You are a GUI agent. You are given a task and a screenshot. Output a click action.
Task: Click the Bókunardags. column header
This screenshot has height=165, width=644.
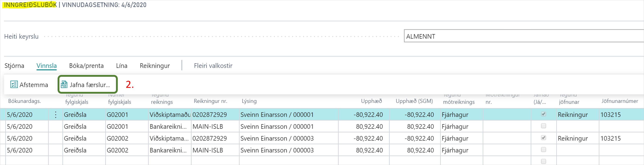(x=25, y=101)
